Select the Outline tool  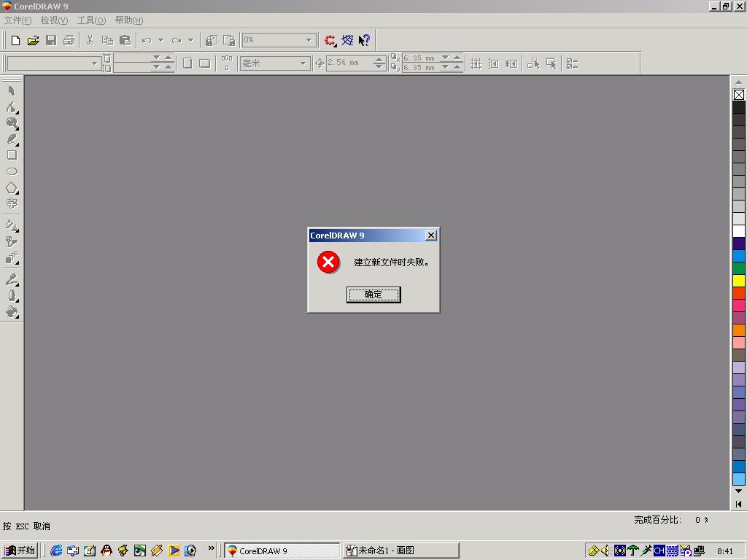tap(12, 296)
